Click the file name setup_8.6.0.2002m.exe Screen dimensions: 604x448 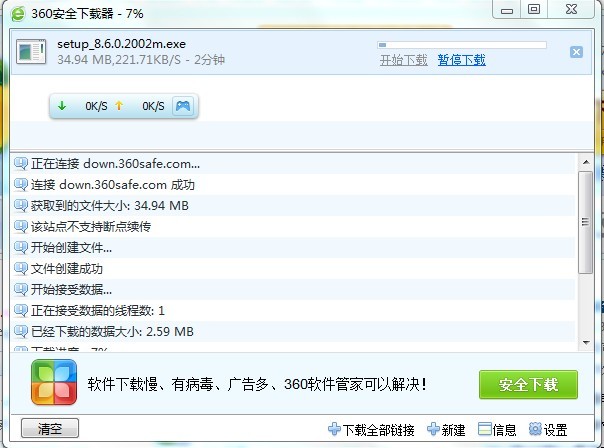121,44
